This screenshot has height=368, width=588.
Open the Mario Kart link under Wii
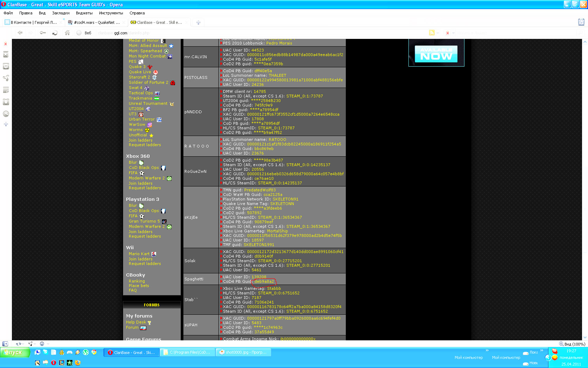click(139, 254)
